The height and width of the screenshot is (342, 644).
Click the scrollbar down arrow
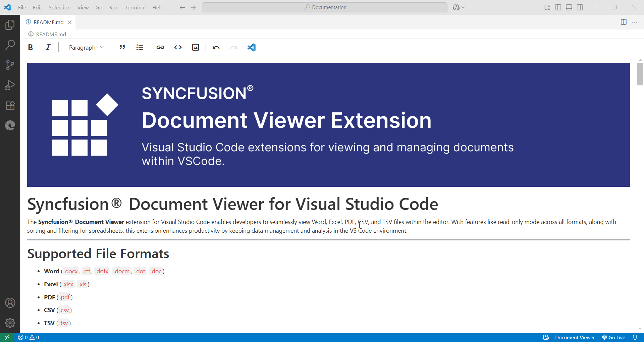640,329
